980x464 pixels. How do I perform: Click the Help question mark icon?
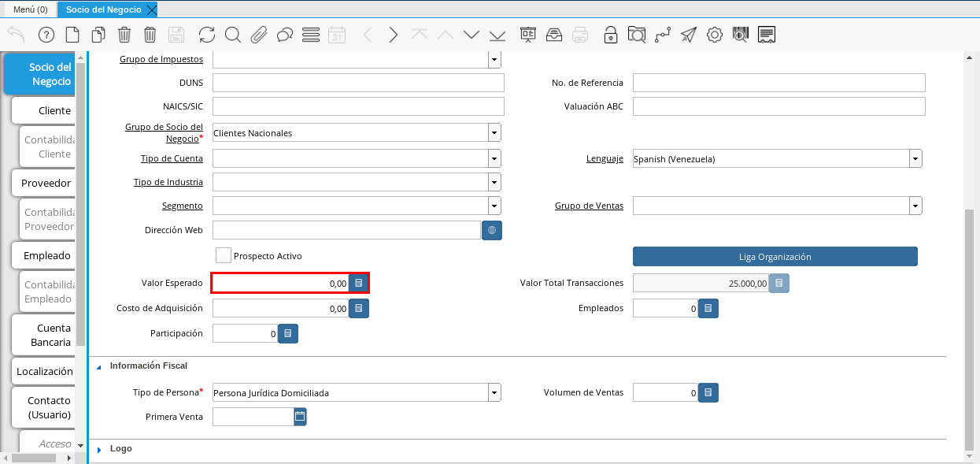(x=46, y=35)
